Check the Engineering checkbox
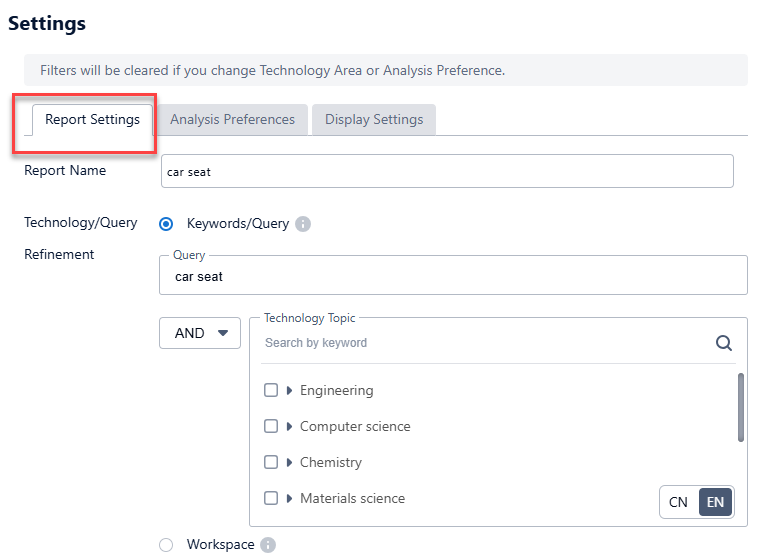Viewport: 776px width, 555px height. (x=271, y=391)
